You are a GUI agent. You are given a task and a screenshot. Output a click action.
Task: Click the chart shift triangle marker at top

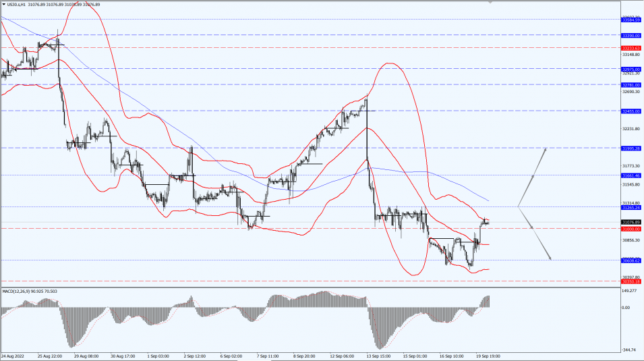tap(490, 1)
